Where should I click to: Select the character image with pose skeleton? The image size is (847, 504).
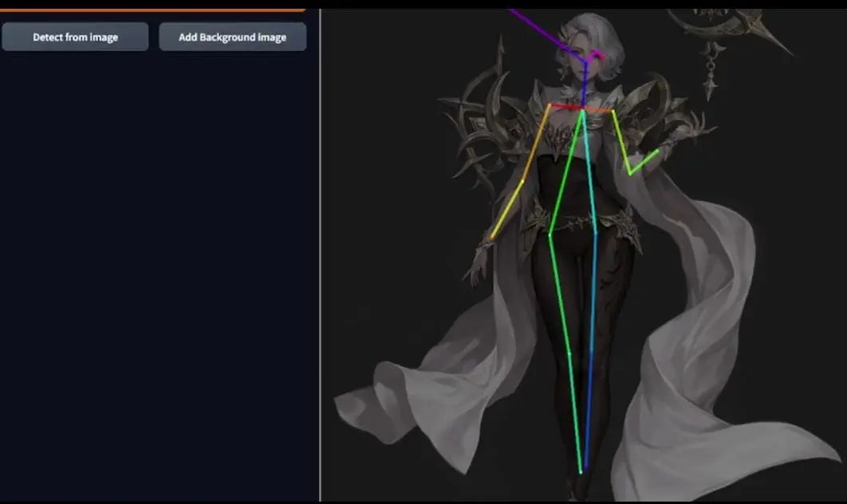[584, 255]
